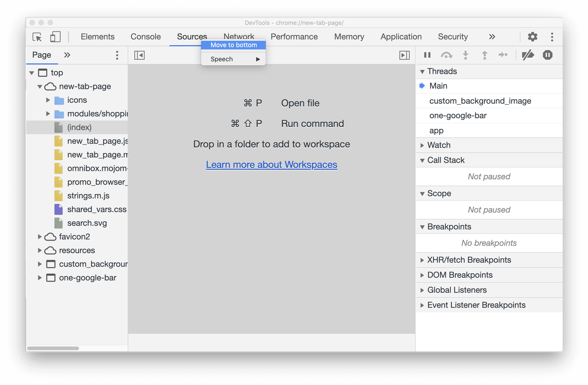Click the show navigator panel icon
The image size is (588, 385).
point(140,55)
